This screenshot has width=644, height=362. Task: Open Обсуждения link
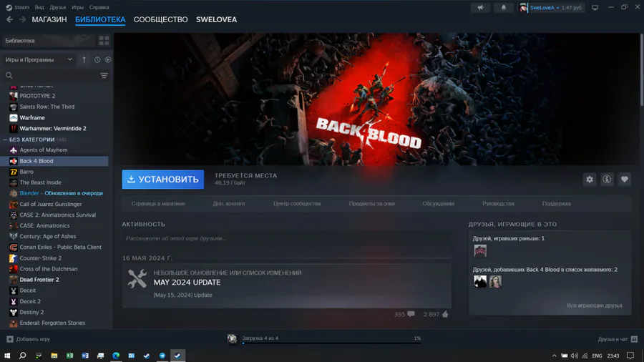coord(438,204)
